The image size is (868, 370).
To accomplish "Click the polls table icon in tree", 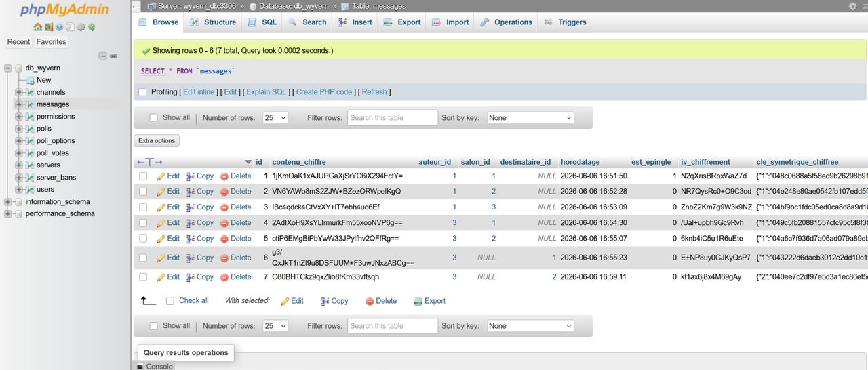I will tap(30, 129).
